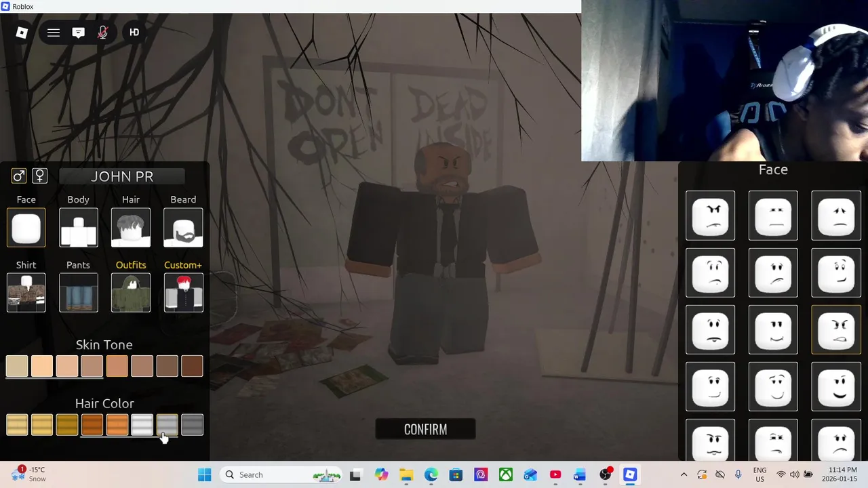The height and width of the screenshot is (488, 868).
Task: Click the JOHN PR name field
Action: pos(122,176)
